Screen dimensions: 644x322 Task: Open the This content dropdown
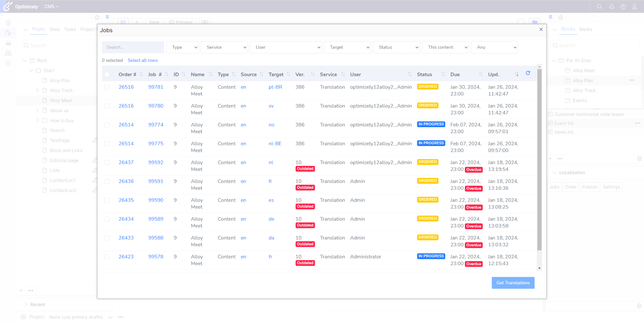point(446,47)
